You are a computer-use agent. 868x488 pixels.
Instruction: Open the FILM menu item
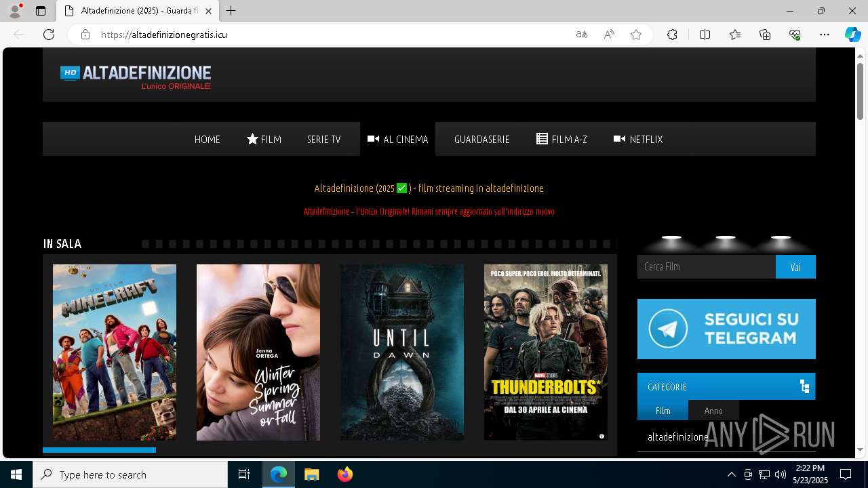[x=264, y=139]
